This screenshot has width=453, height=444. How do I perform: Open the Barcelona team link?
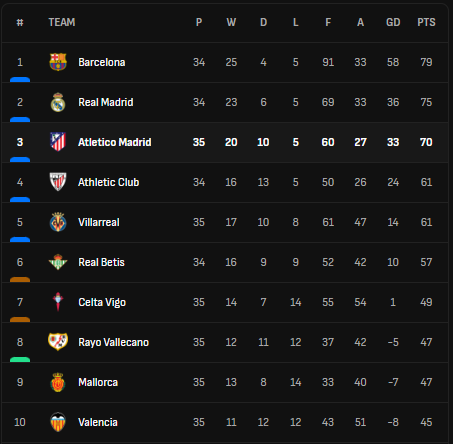[102, 62]
